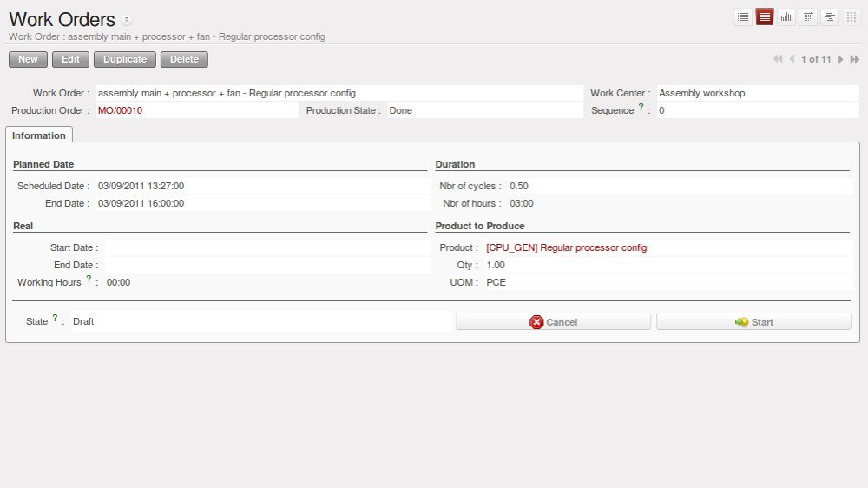Click the help mark next to Sequence
Viewport: 868px width, 488px height.
(x=641, y=107)
